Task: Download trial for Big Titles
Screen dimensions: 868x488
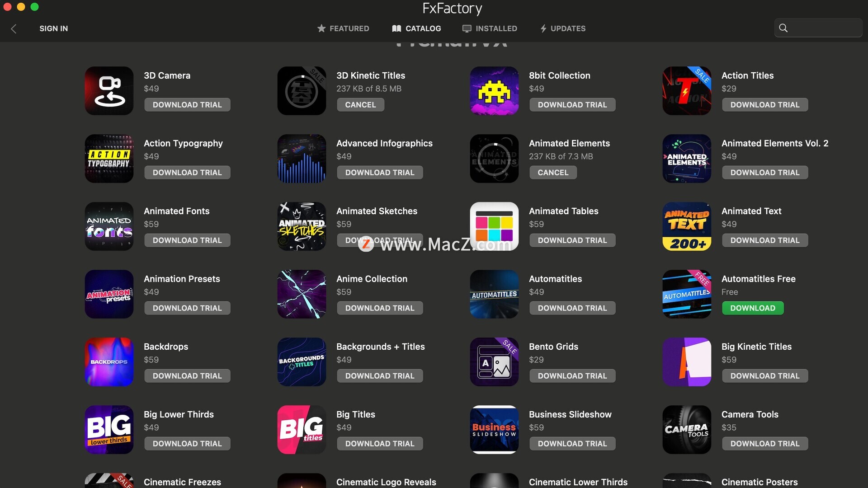Action: point(380,444)
